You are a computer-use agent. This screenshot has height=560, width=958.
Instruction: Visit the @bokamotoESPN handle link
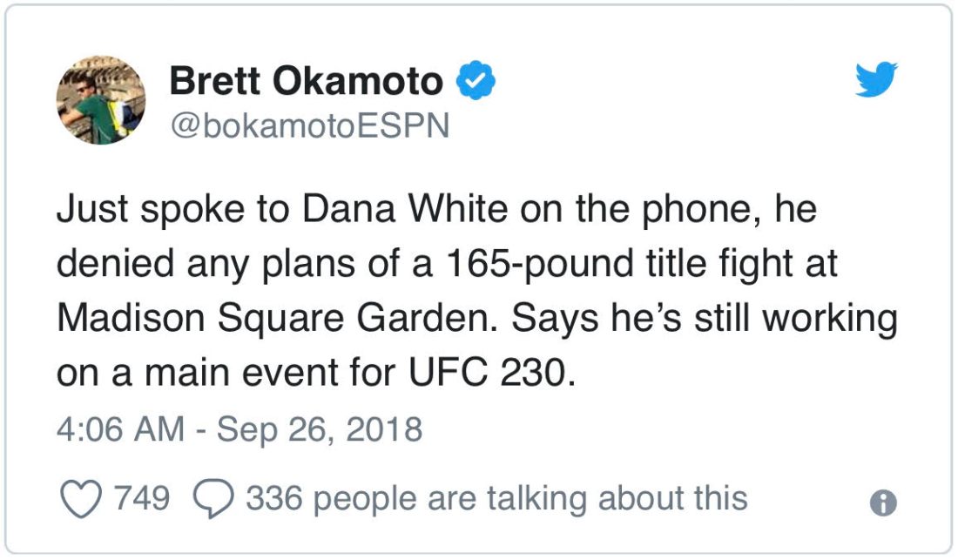(x=309, y=126)
